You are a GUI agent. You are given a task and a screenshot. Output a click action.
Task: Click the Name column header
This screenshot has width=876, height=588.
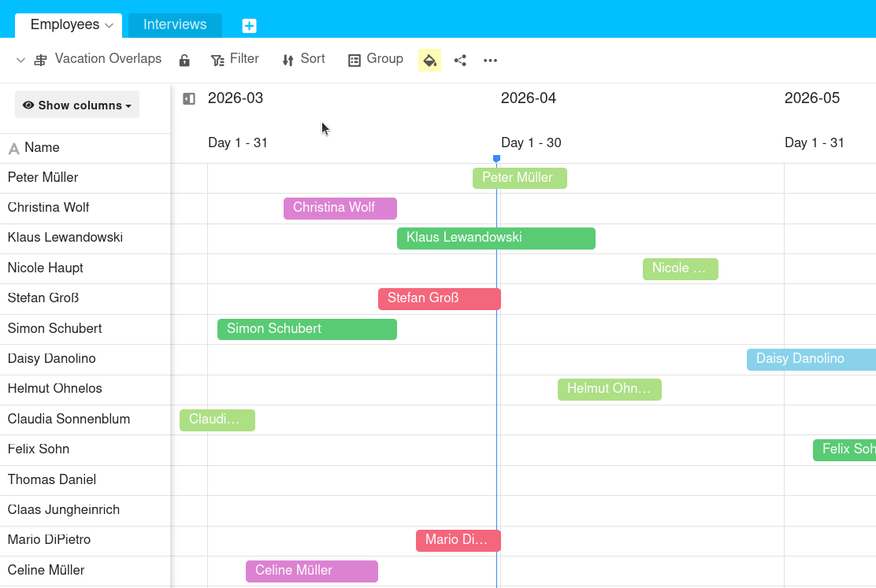42,148
